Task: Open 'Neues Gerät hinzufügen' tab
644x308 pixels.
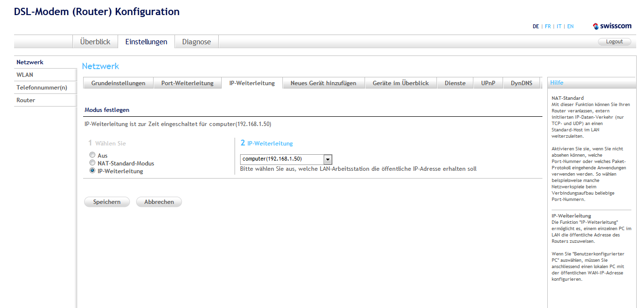Action: click(x=323, y=83)
